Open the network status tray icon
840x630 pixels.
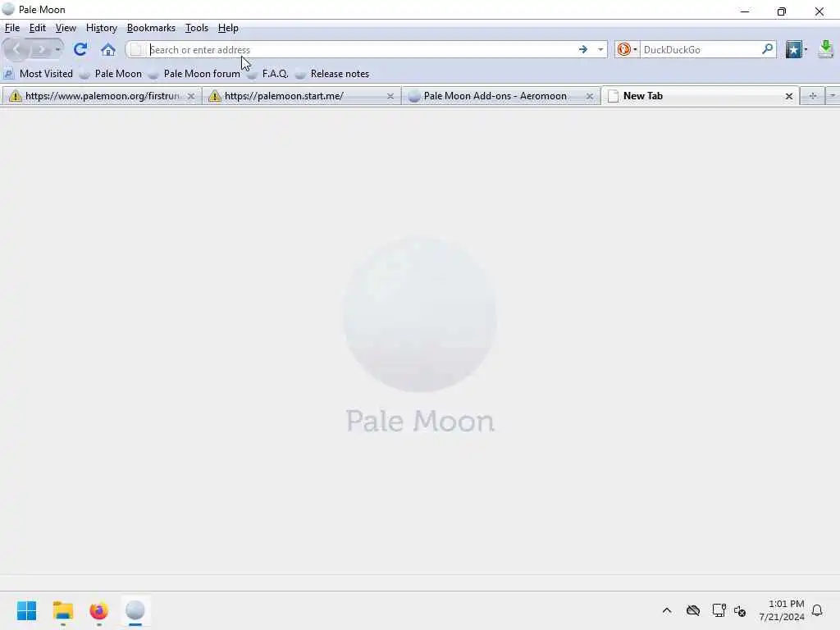coord(719,610)
